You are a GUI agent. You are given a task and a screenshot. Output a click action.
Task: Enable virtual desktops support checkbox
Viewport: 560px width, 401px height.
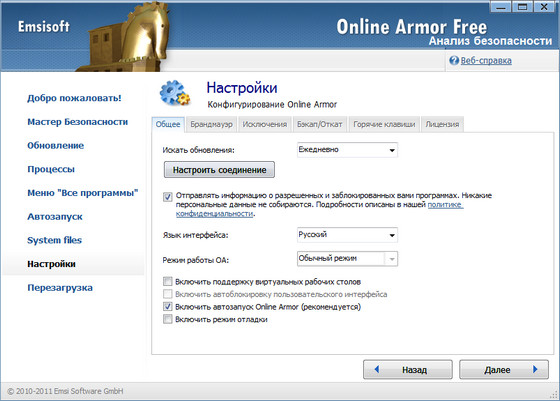168,281
